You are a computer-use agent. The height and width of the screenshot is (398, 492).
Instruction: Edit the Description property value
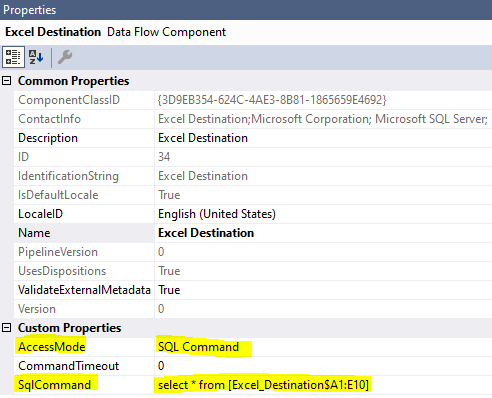pyautogui.click(x=323, y=138)
